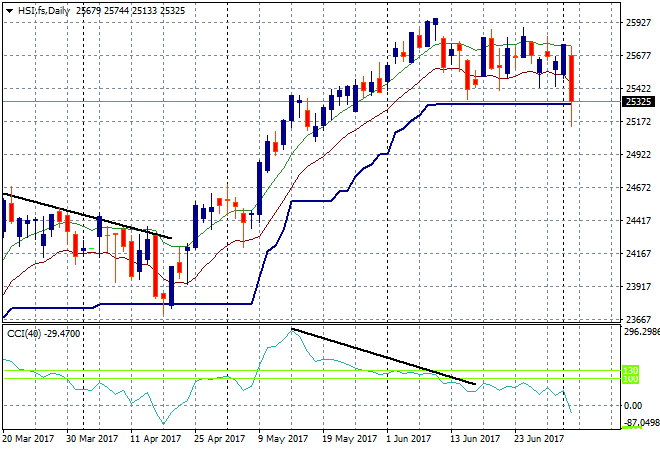Click the 9 May 2017 date label
The image size is (660, 450).
283,439
